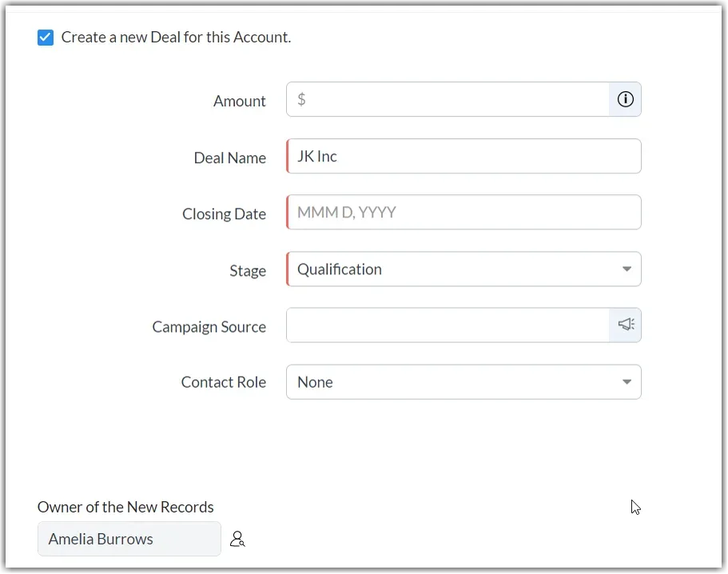Open the Contact Role dropdown
728x574 pixels.
point(463,382)
